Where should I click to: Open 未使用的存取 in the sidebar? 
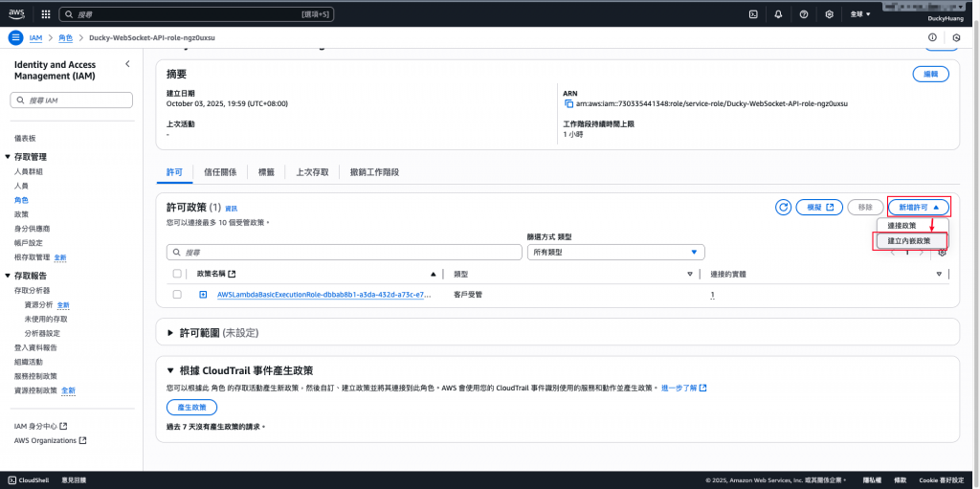coord(46,319)
